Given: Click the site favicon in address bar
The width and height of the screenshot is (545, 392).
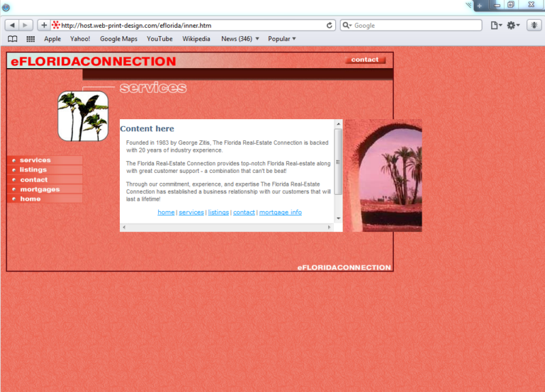Looking at the screenshot, I should (56, 25).
